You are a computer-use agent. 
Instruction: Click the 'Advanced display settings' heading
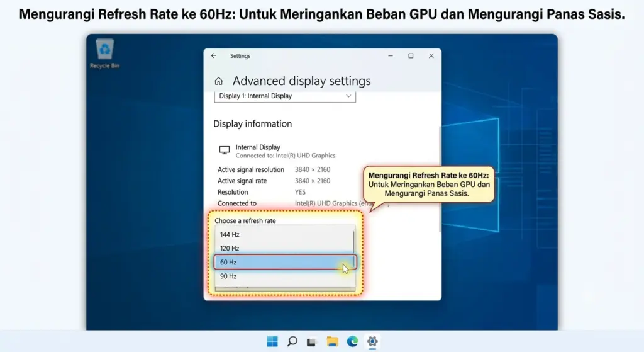[301, 81]
